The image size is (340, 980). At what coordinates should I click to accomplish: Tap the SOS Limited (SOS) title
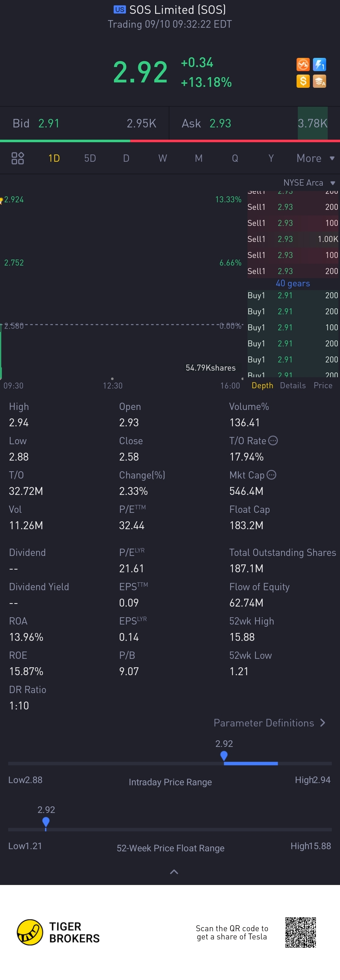[178, 9]
